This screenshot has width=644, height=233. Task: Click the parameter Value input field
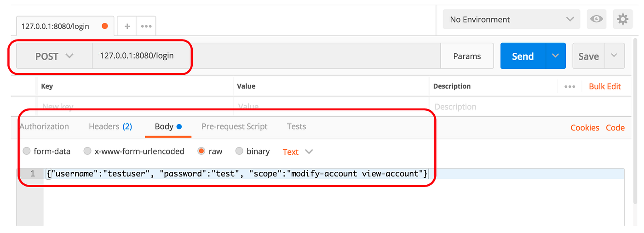(x=331, y=107)
